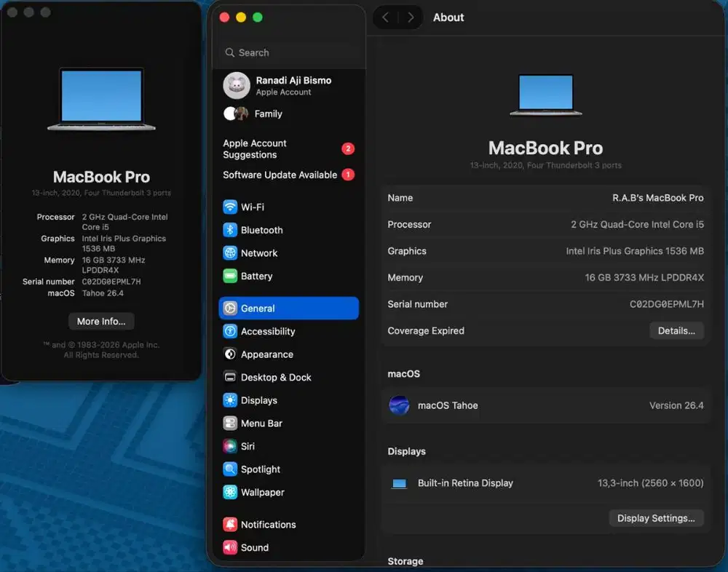Open Software Update Available
The height and width of the screenshot is (572, 728).
pos(289,175)
